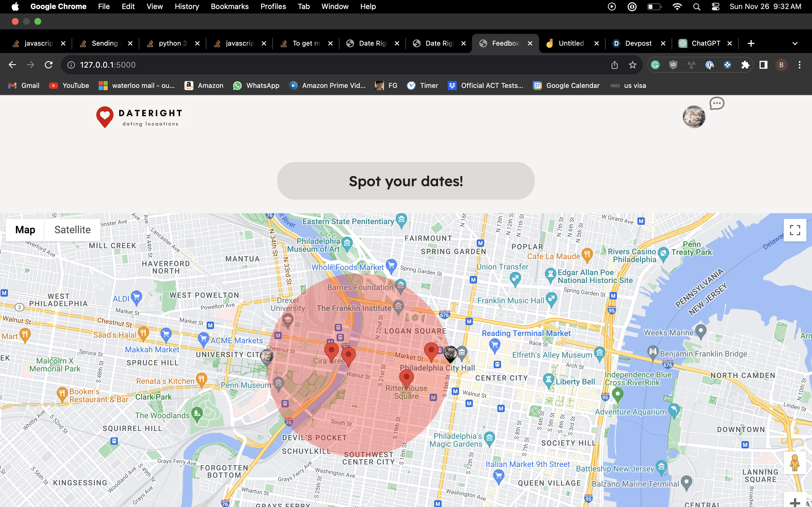Open the Chrome three-dot menu
Viewport: 812px width, 507px height.
pyautogui.click(x=800, y=65)
